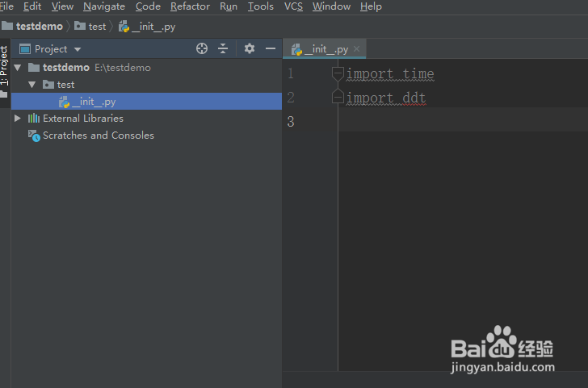
Task: Open the Refactor menu
Action: tap(190, 6)
